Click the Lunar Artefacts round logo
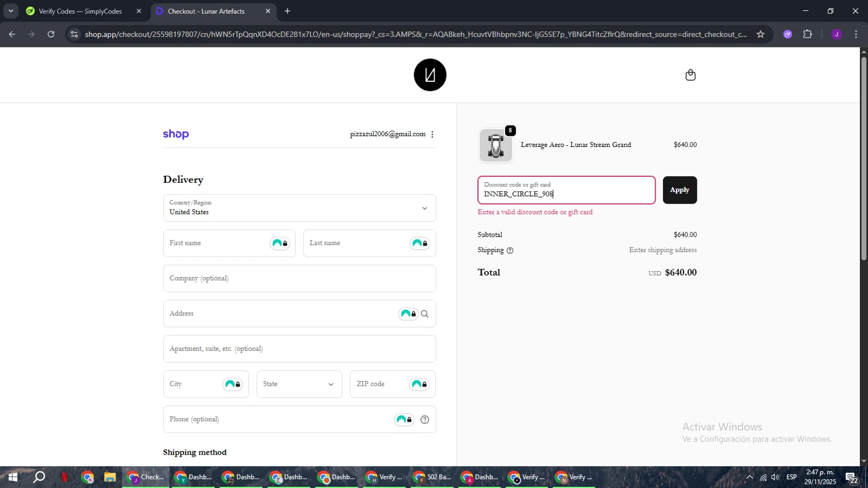The height and width of the screenshot is (488, 868). (x=430, y=75)
